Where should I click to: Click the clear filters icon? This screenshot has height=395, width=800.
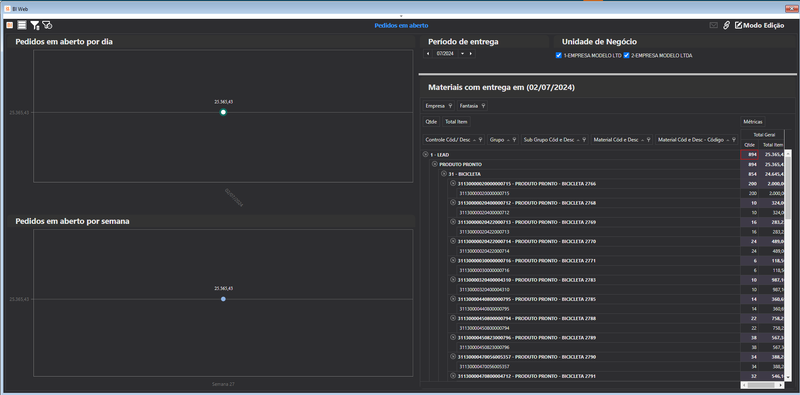47,25
